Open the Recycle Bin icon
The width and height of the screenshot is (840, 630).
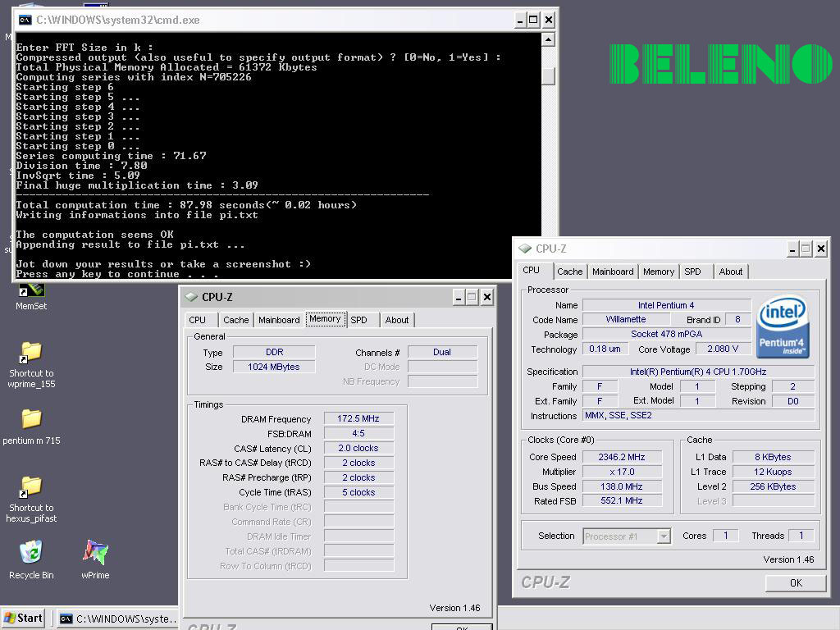click(31, 552)
